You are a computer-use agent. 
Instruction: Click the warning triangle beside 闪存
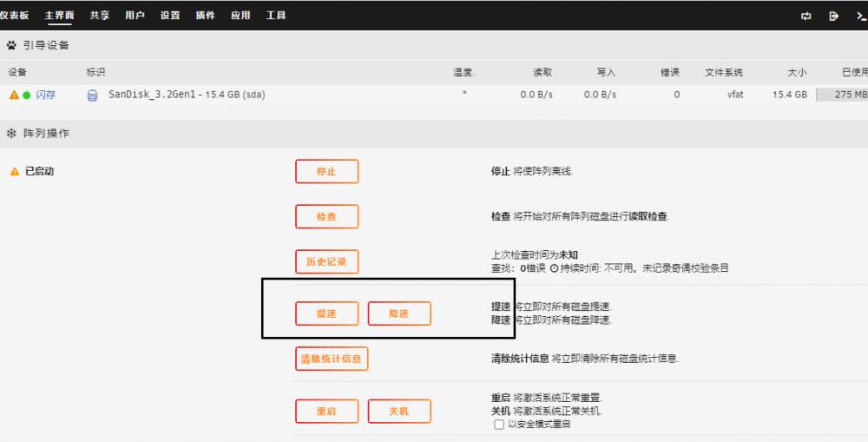pos(15,95)
